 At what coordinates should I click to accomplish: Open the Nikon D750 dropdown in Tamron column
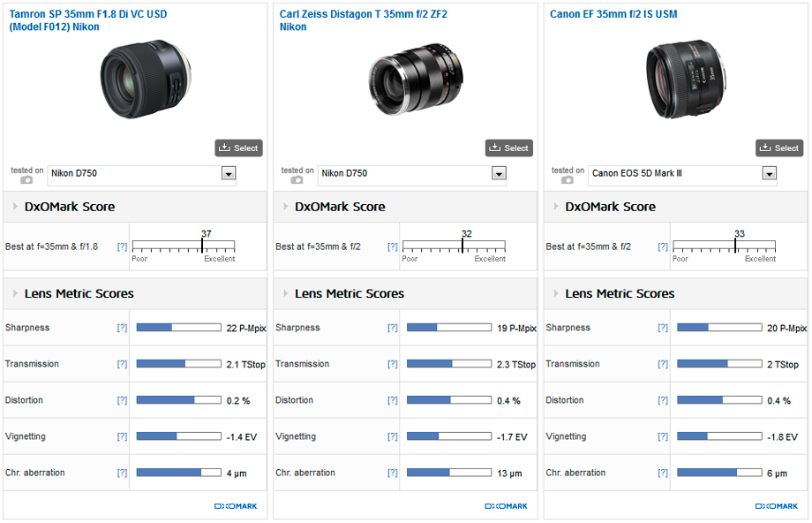(228, 172)
